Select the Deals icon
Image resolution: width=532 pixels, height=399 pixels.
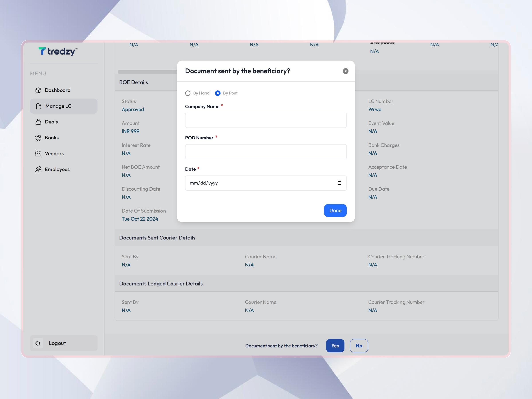coord(39,122)
